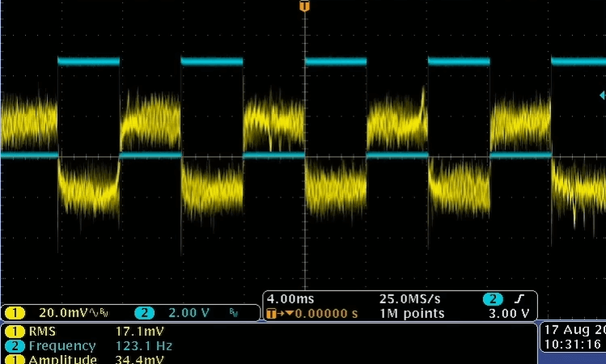This screenshot has width=606, height=364.
Task: Click the 20.0mV channel 1 vertical scale
Action: [61, 313]
